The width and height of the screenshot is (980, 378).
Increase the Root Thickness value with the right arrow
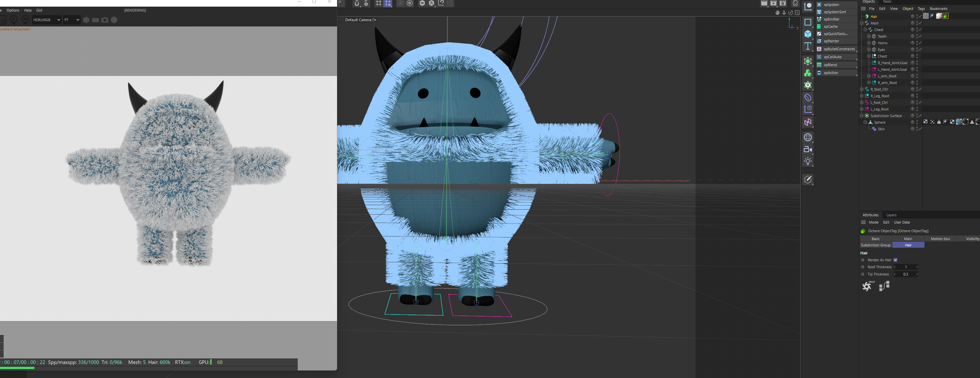[917, 267]
